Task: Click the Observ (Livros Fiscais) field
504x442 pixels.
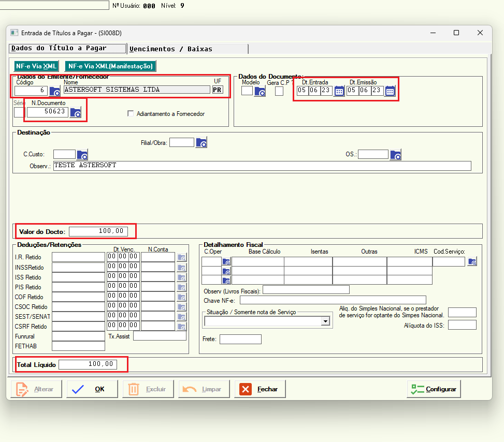Action: (x=306, y=290)
